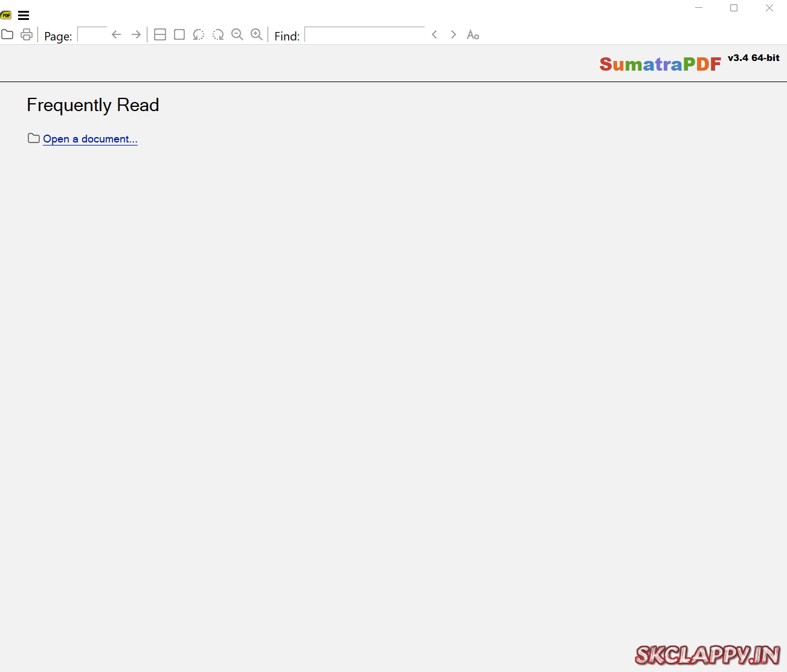Rotate the page right
The image size is (787, 672).
point(218,34)
